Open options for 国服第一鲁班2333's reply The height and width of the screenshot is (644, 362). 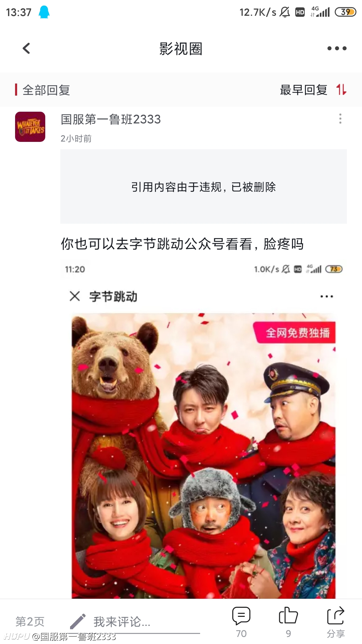point(340,118)
